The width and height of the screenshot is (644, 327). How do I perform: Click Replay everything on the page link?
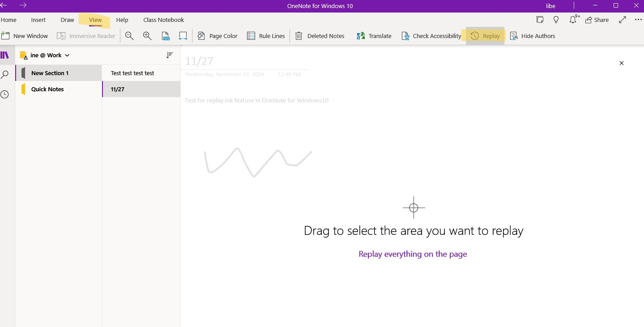pyautogui.click(x=413, y=254)
